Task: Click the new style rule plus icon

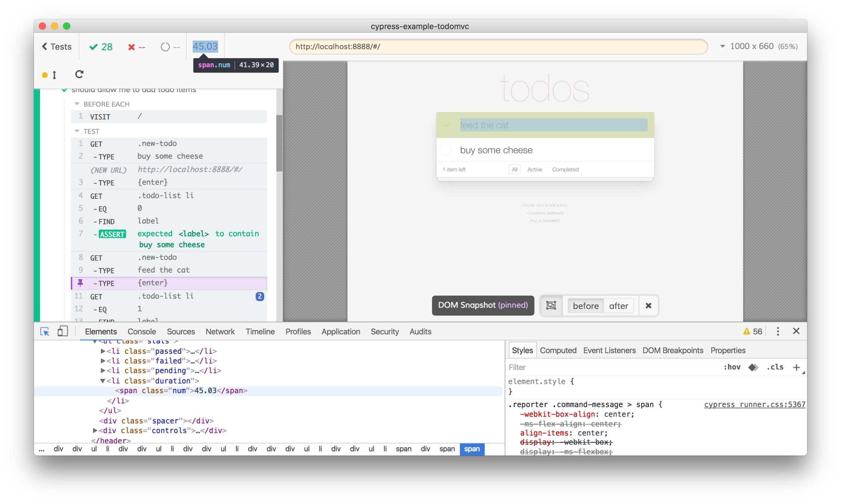Action: coord(796,367)
